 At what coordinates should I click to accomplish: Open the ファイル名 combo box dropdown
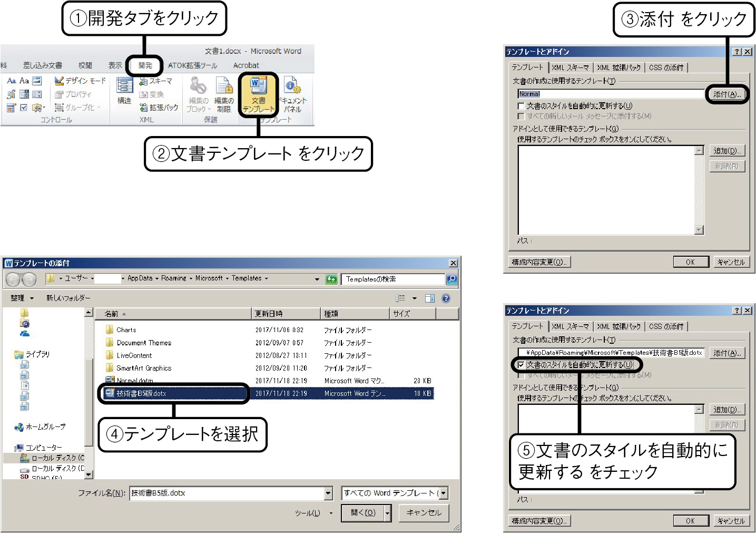click(329, 493)
